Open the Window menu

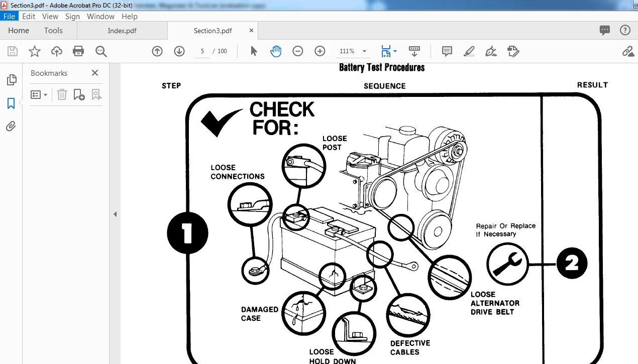point(100,16)
